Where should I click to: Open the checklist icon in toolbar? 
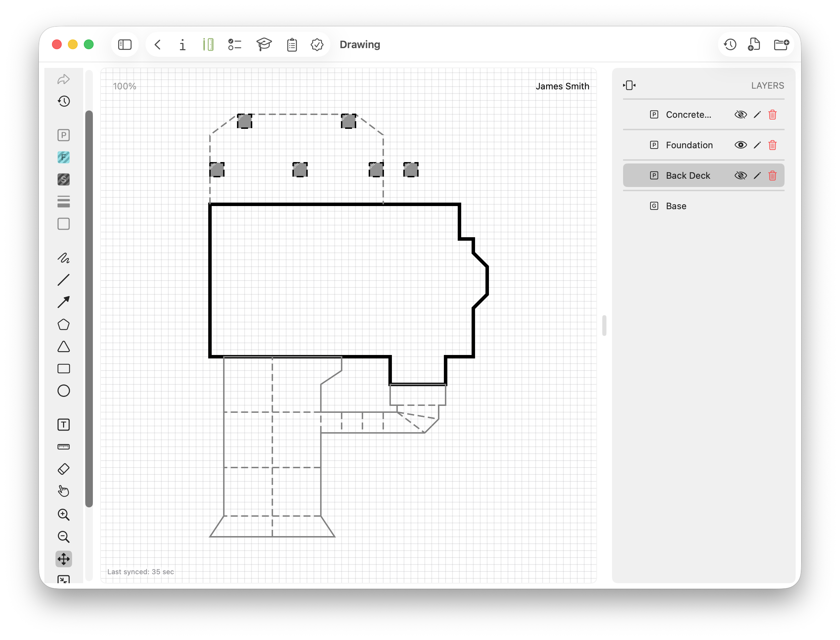point(235,45)
